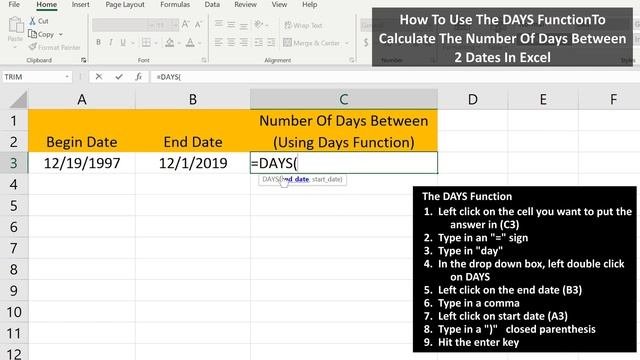
Task: Switch to the View tab
Action: (x=279, y=4)
